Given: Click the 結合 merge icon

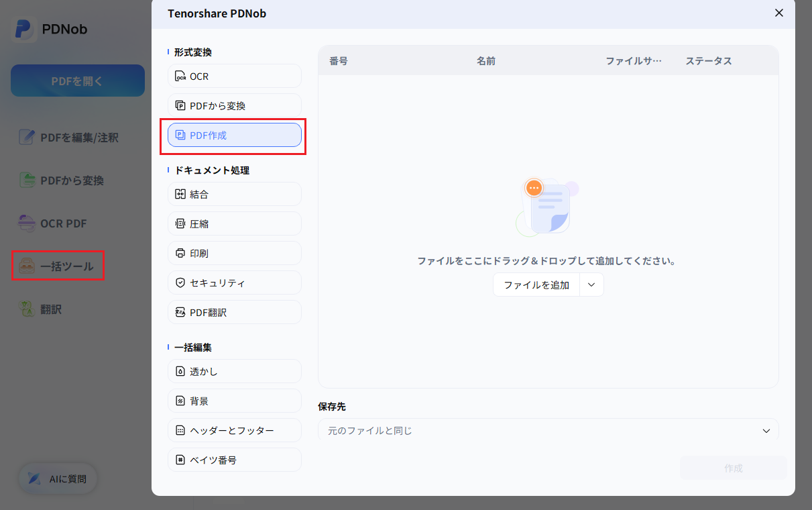Looking at the screenshot, I should tap(180, 195).
